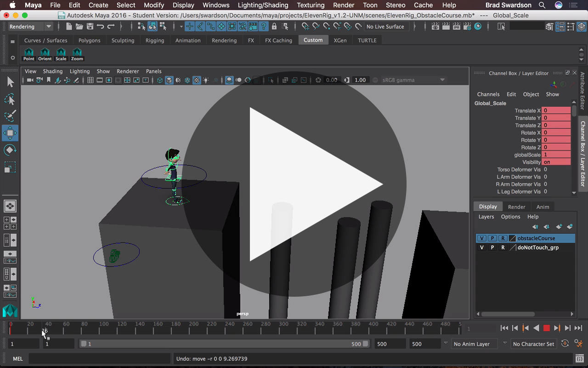Create a new scene

pyautogui.click(x=68, y=27)
